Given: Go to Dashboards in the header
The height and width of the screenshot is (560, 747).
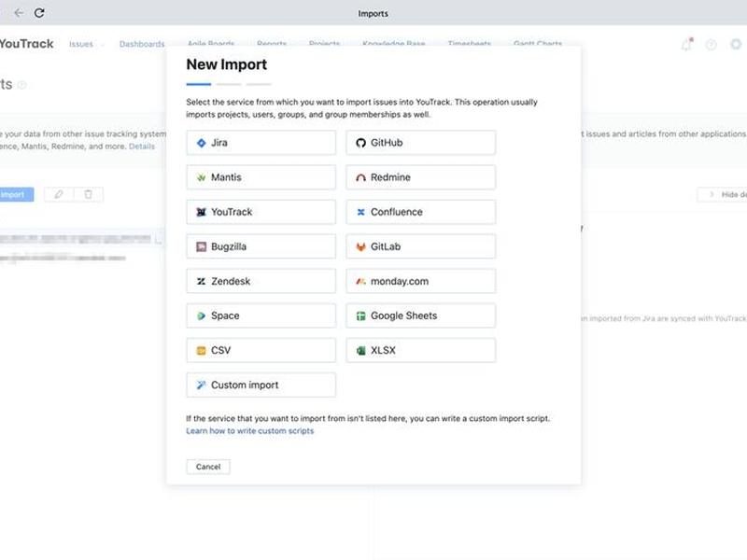Looking at the screenshot, I should tap(142, 44).
